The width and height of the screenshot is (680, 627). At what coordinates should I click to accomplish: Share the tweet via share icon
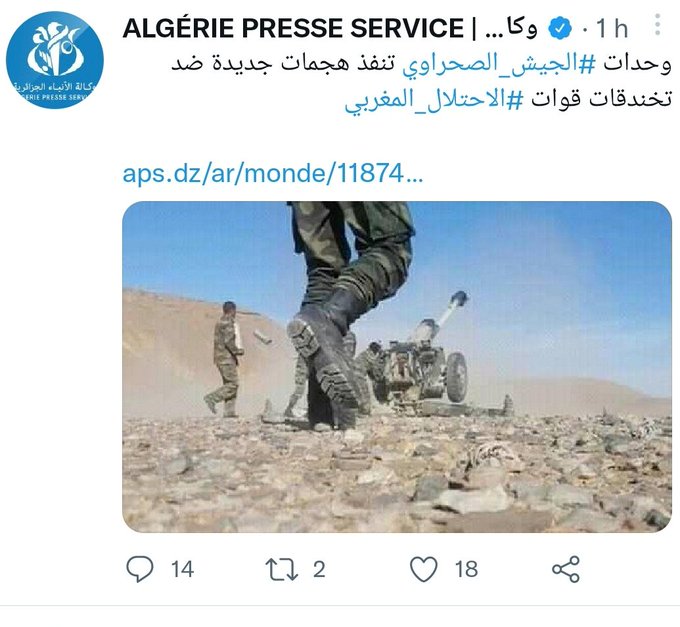click(566, 569)
